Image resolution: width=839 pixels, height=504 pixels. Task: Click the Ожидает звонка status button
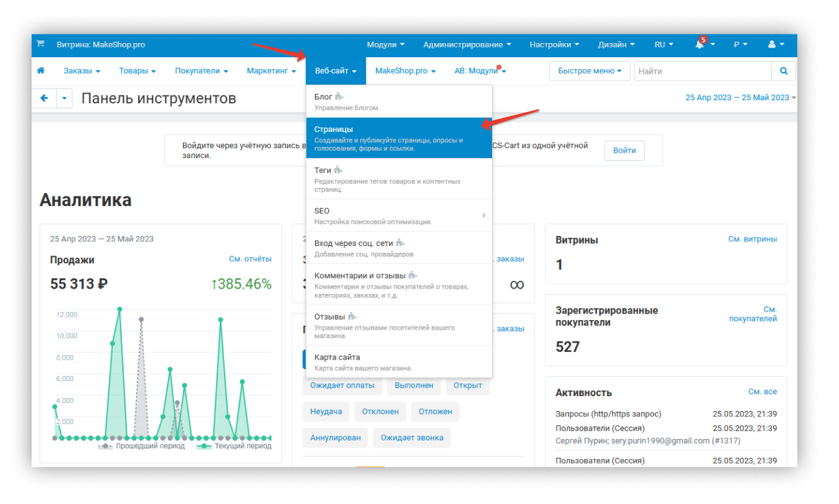tap(412, 438)
